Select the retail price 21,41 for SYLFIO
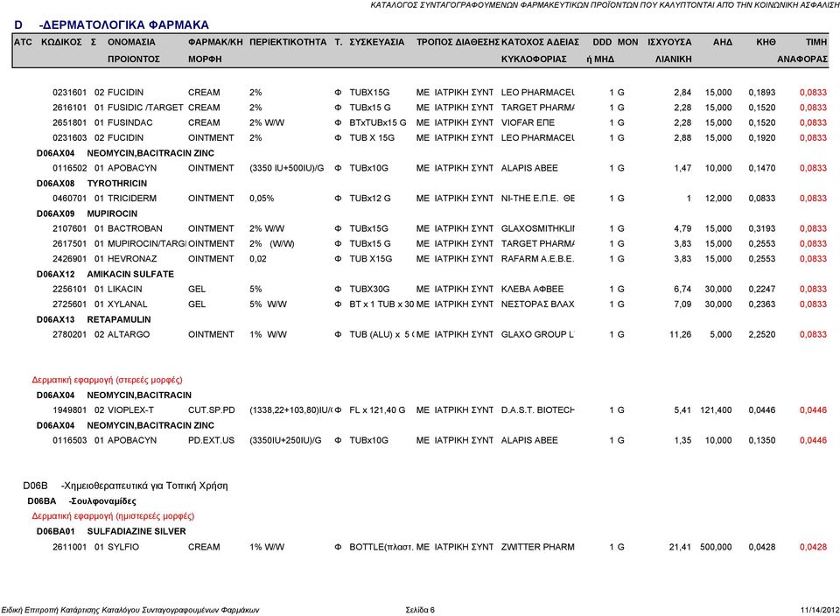The image size is (840, 616). point(681,547)
